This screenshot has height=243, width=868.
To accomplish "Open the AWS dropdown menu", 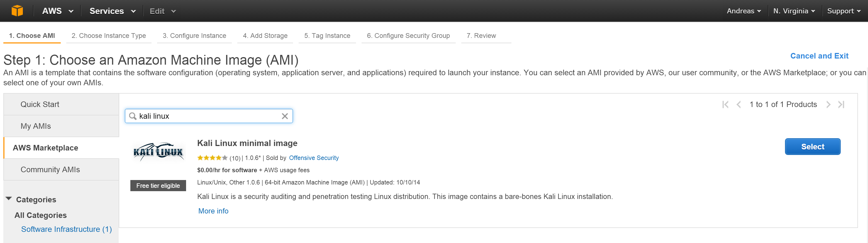I will 57,11.
